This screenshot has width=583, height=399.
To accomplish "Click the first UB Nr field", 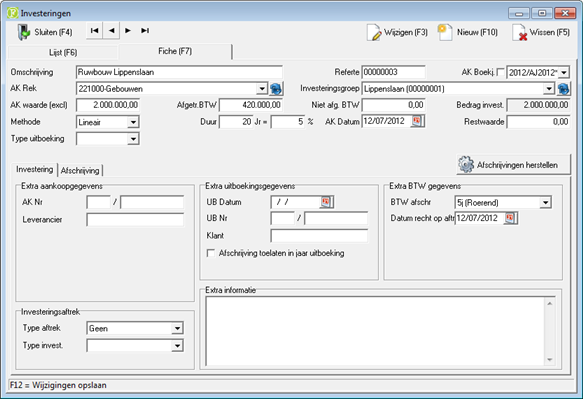I will click(x=283, y=218).
